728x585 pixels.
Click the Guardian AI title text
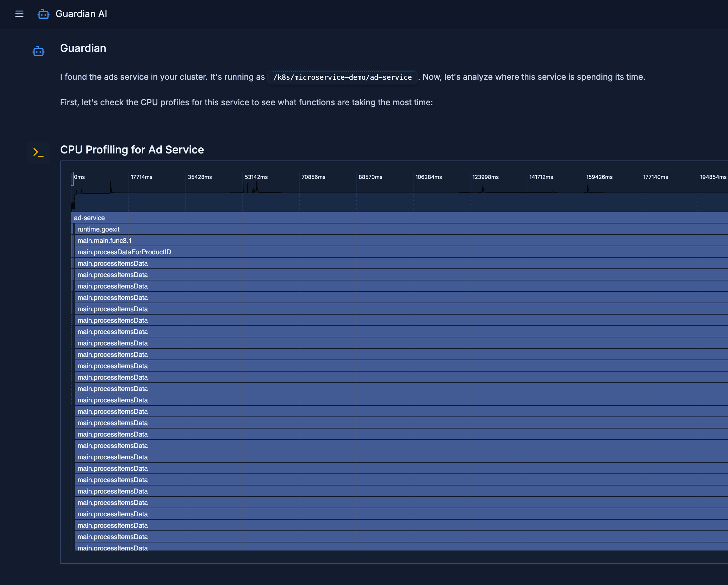(81, 14)
